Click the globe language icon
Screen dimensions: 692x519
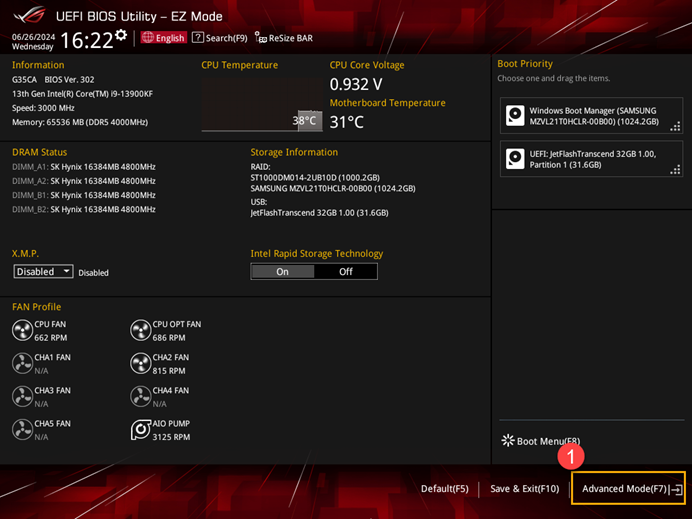point(148,38)
